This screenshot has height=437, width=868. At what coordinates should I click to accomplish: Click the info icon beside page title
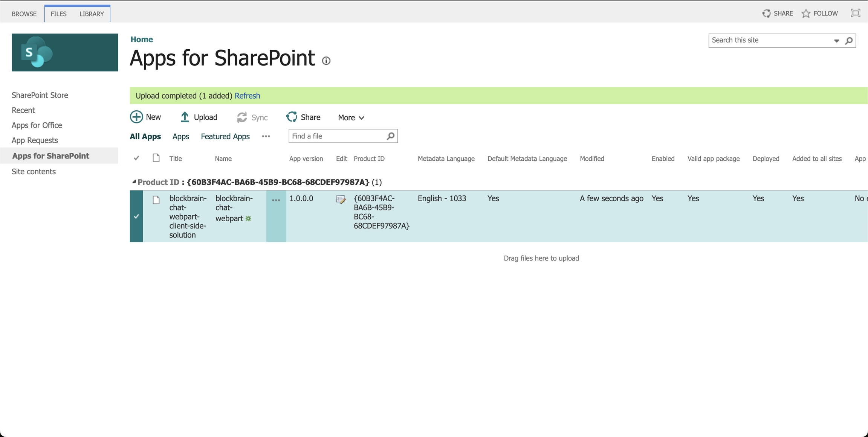326,61
